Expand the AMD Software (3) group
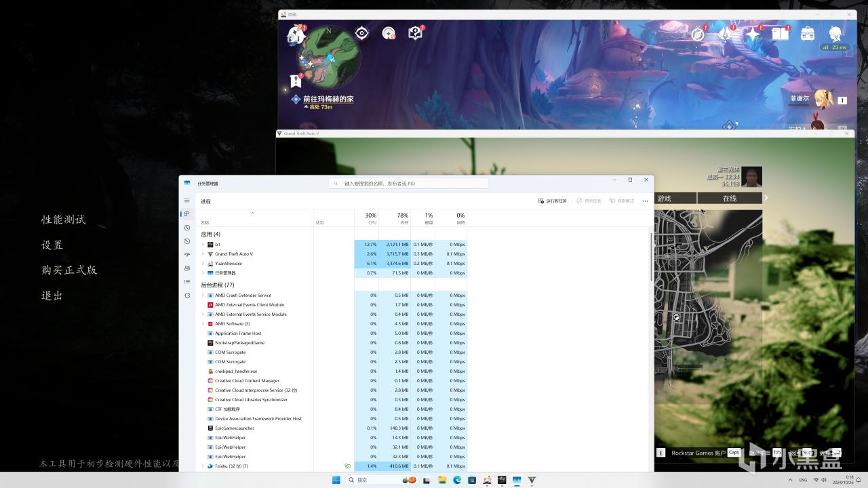The height and width of the screenshot is (488, 868). tap(203, 324)
